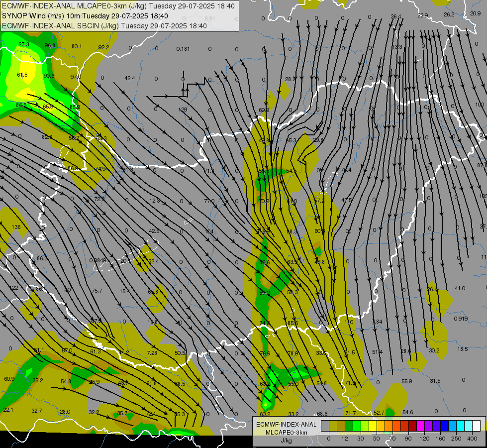Click the map value 60.9
487x448 pixels.
[x=9, y=379]
